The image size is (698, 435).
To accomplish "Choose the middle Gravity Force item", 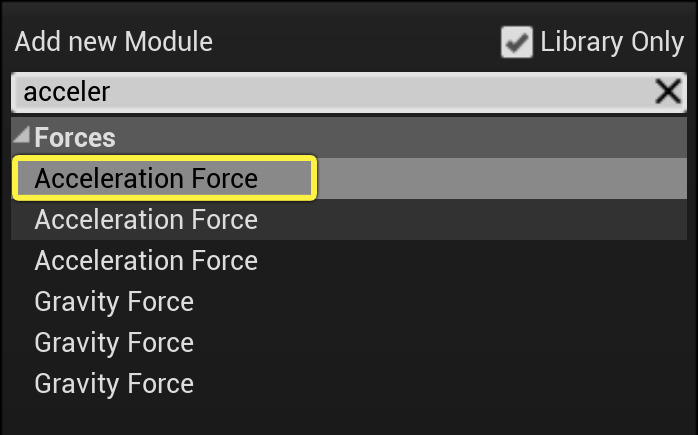I will [114, 343].
